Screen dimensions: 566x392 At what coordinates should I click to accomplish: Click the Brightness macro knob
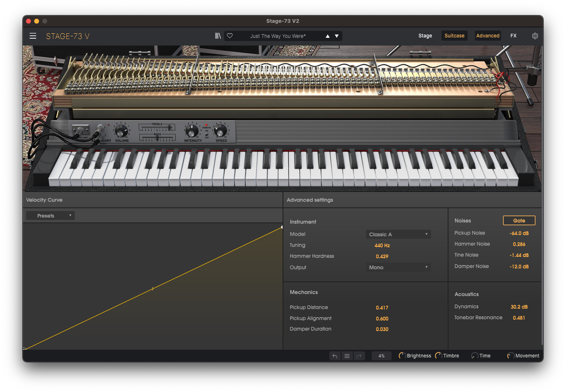(402, 356)
